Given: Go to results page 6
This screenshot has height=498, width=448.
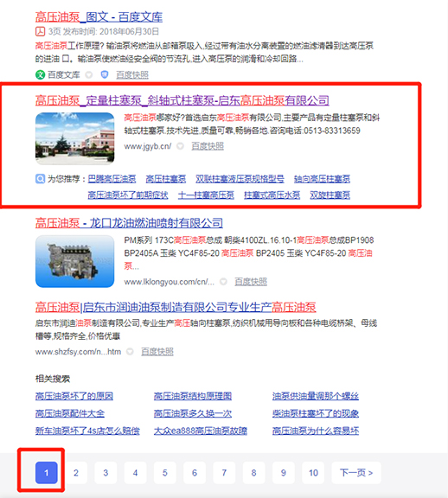Looking at the screenshot, I should coord(195,473).
